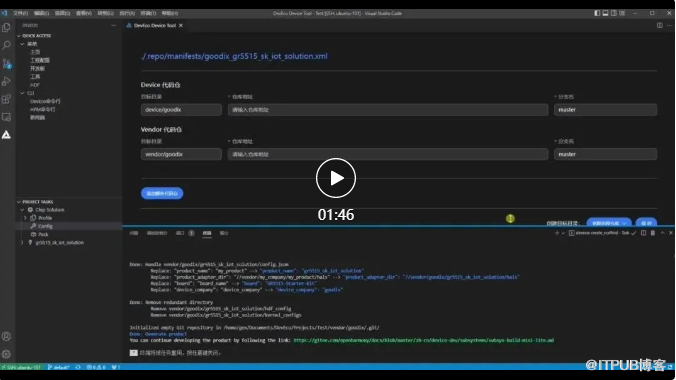Select Pack item under Chip Solution
Image resolution: width=676 pixels, height=380 pixels.
(x=43, y=234)
